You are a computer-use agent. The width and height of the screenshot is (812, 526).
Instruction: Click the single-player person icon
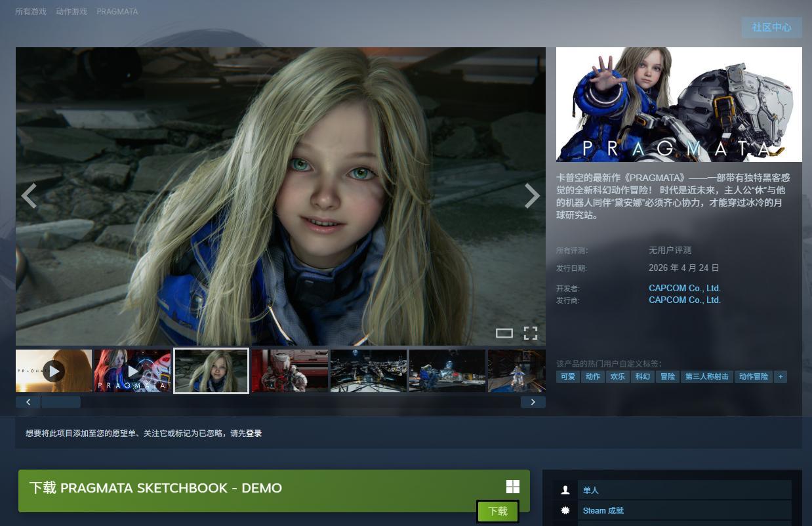coord(565,491)
